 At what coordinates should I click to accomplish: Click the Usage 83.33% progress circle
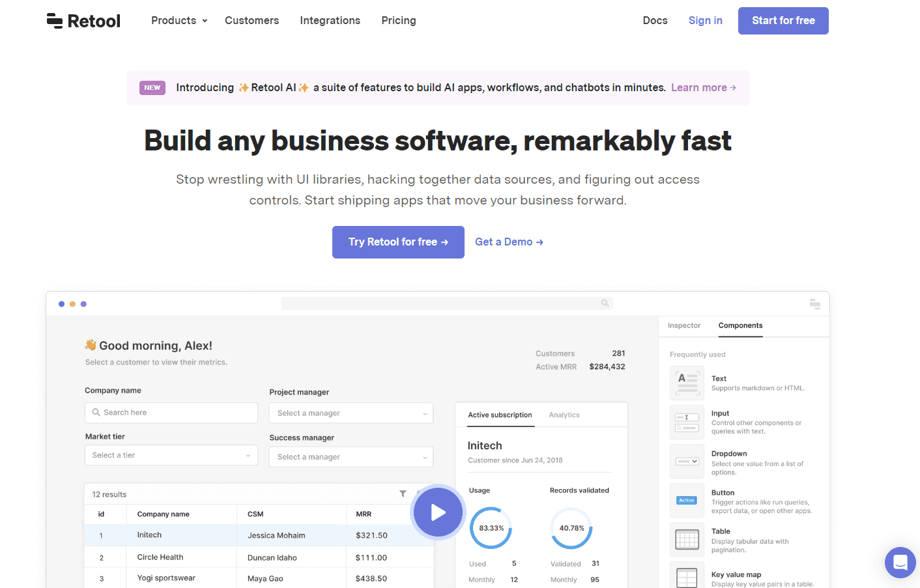pyautogui.click(x=491, y=528)
